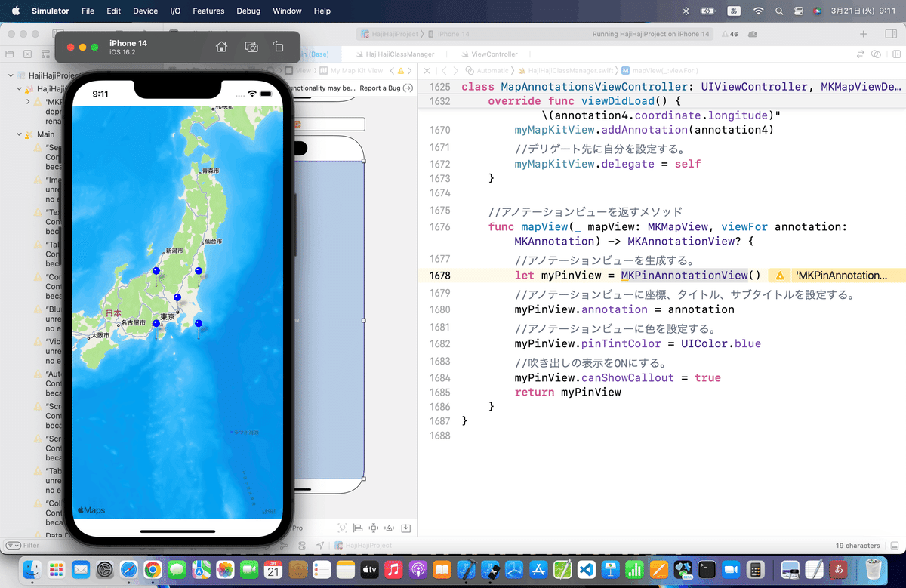Open the Xcode Project navigator folder icon

[x=9, y=54]
